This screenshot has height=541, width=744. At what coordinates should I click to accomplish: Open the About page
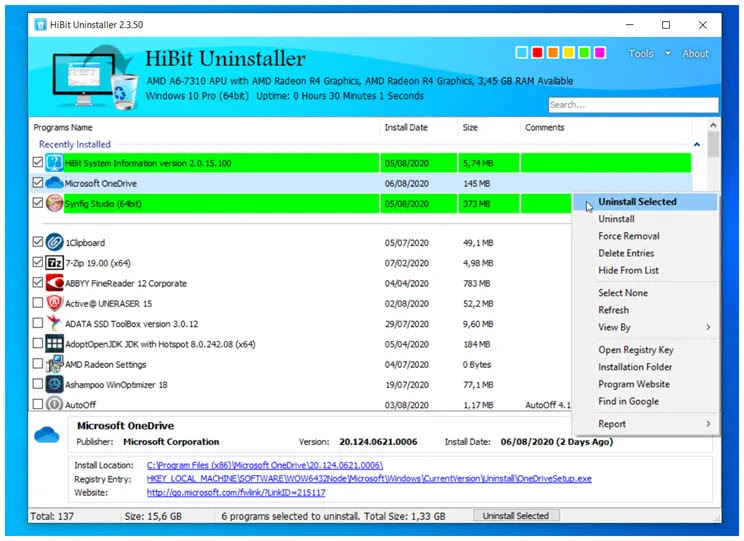click(x=695, y=54)
